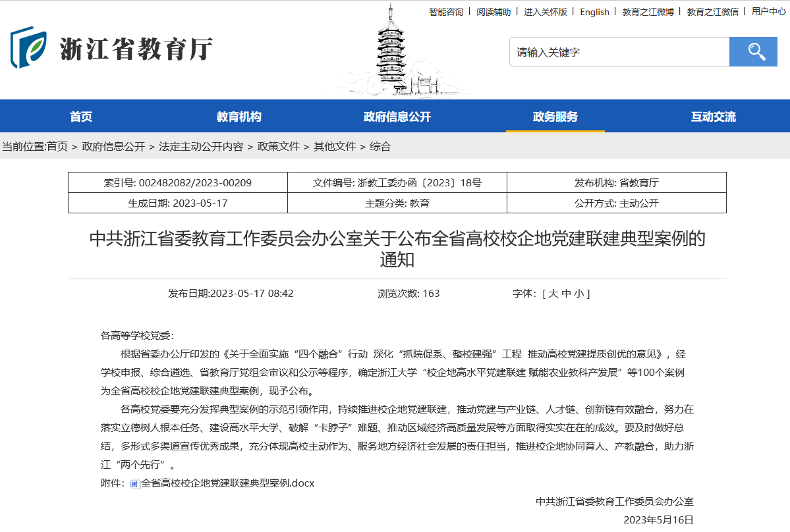Screen dimensions: 790x532
Task: Click breadcrumb link 法定主动公开内容
Action: click(x=201, y=146)
